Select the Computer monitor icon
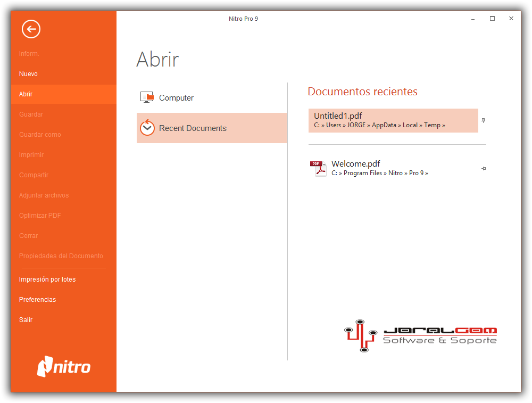 (147, 97)
